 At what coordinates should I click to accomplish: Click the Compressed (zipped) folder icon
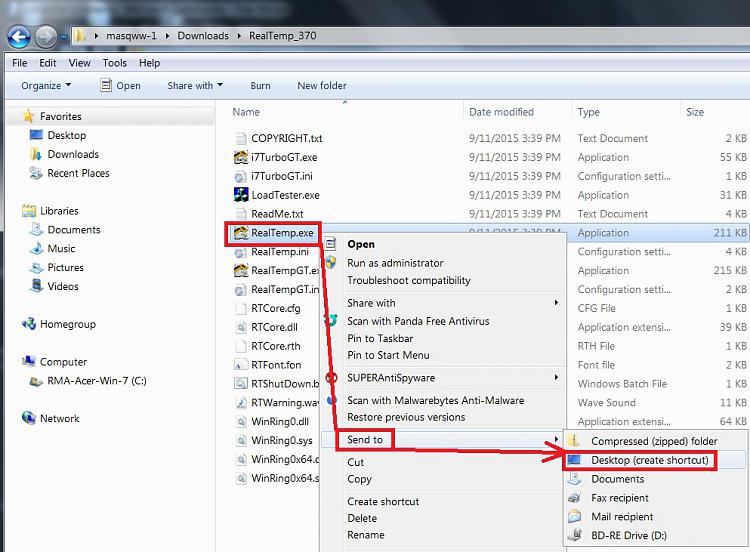(575, 441)
